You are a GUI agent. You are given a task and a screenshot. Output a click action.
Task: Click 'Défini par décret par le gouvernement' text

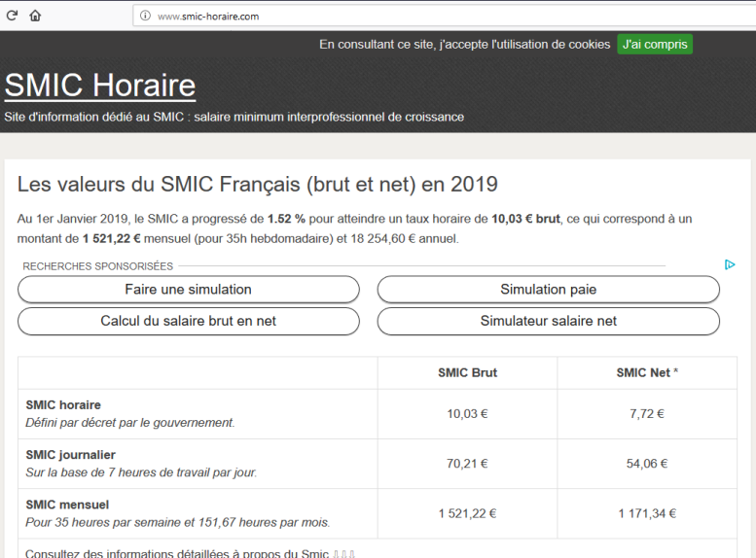[130, 423]
